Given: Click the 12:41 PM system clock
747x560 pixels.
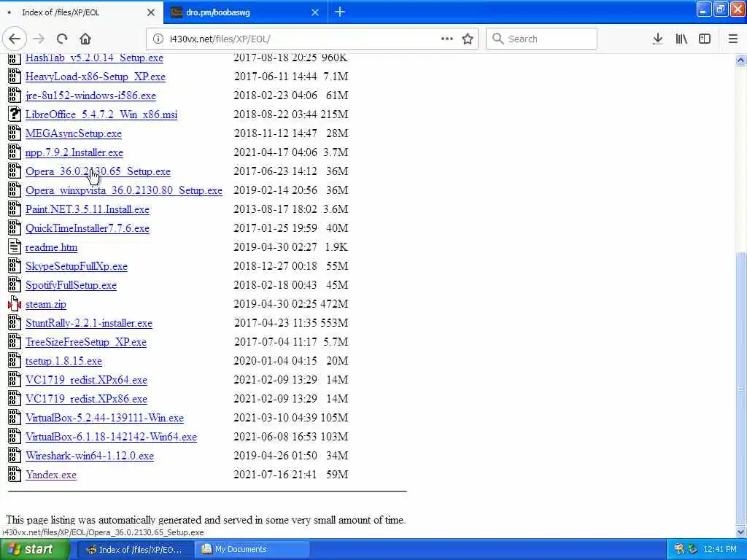Looking at the screenshot, I should tap(720, 550).
